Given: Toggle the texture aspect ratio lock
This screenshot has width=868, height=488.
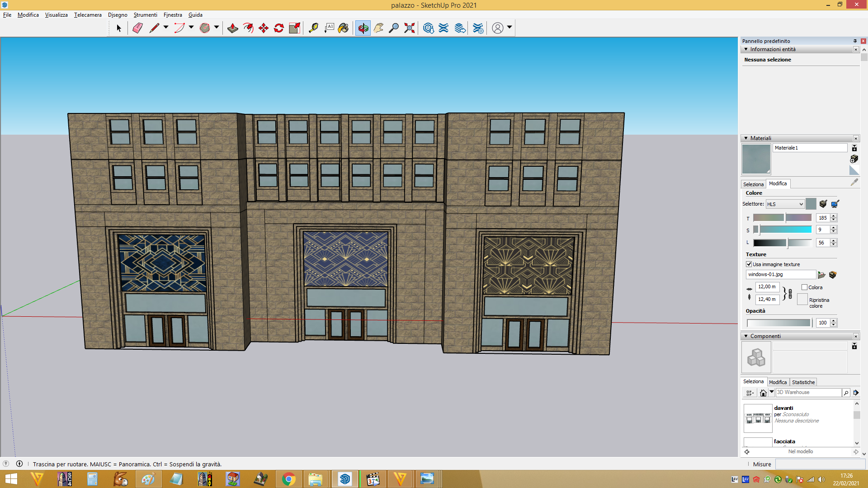Looking at the screenshot, I should pos(790,294).
